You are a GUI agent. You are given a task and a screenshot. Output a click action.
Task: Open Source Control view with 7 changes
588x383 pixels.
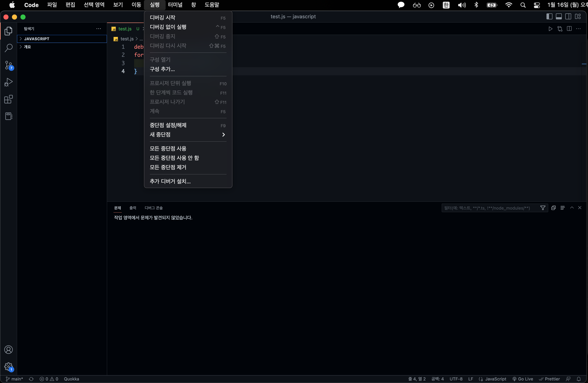(9, 65)
